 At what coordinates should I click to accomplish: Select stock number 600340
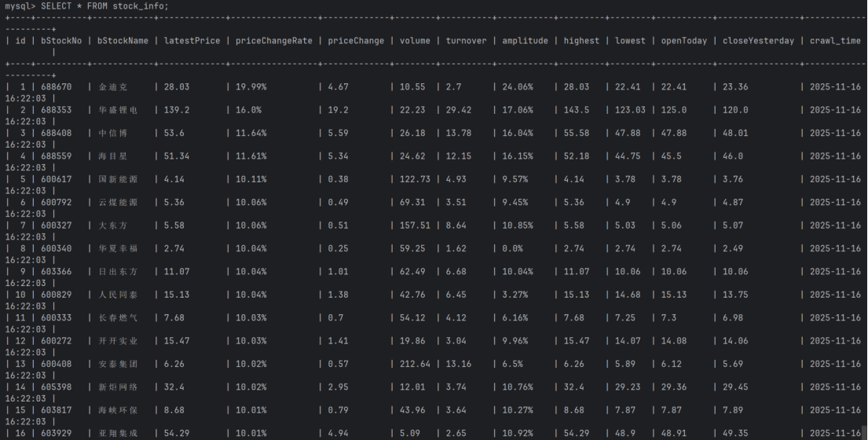pyautogui.click(x=56, y=248)
